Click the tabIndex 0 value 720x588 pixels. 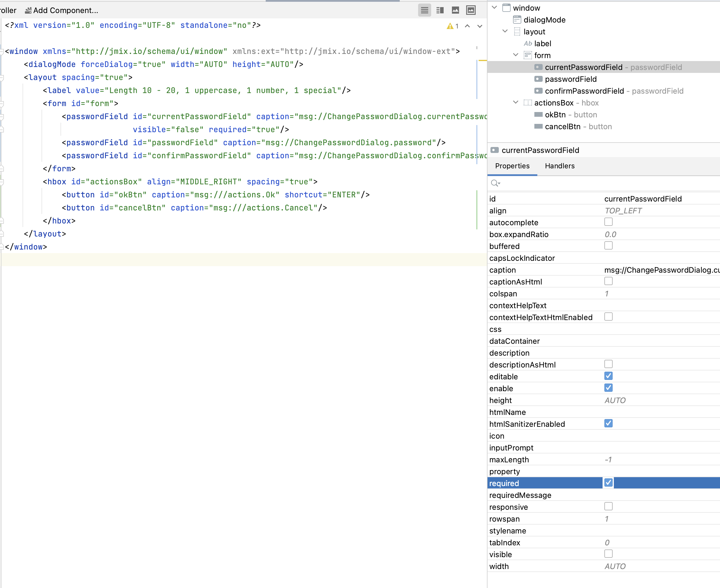(x=607, y=543)
